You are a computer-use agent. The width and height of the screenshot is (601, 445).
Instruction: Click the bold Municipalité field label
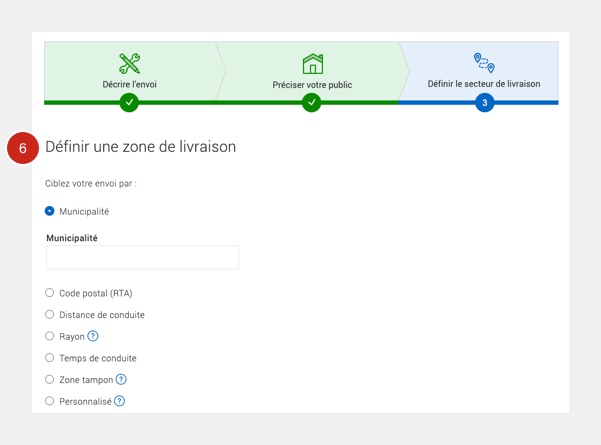coord(72,238)
